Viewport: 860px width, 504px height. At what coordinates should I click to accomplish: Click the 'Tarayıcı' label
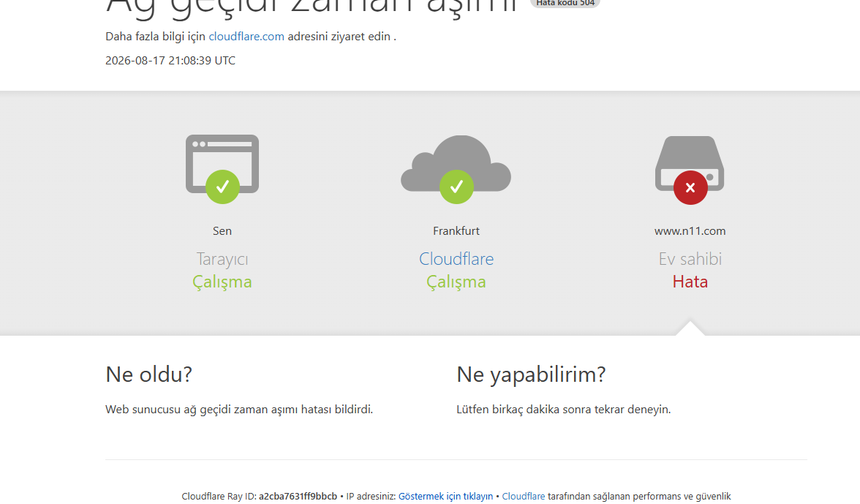pyautogui.click(x=222, y=259)
